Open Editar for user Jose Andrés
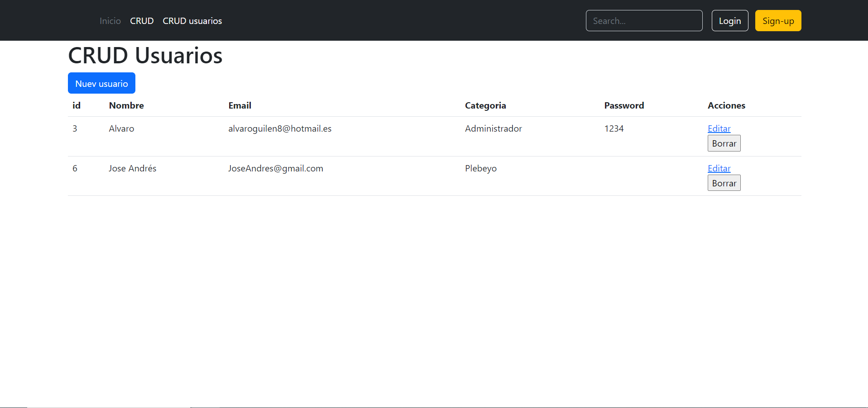Viewport: 868px width, 408px height. tap(719, 168)
